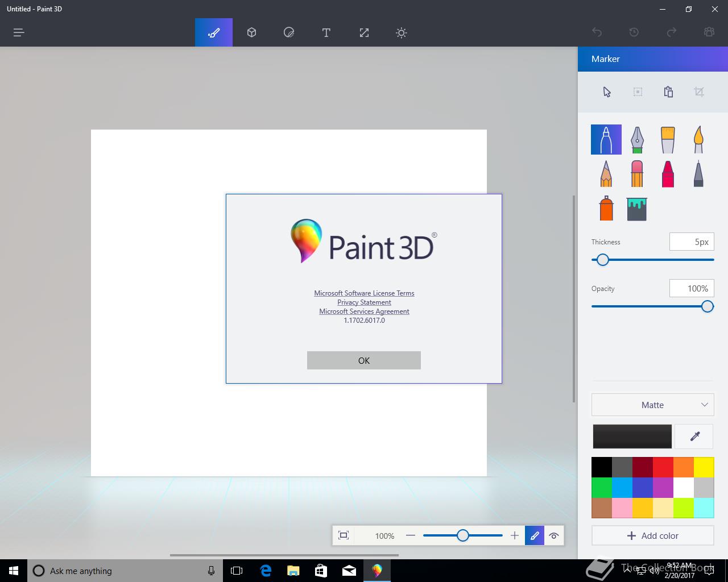The image size is (728, 582).
Task: Pick the purple color swatch
Action: 663,488
